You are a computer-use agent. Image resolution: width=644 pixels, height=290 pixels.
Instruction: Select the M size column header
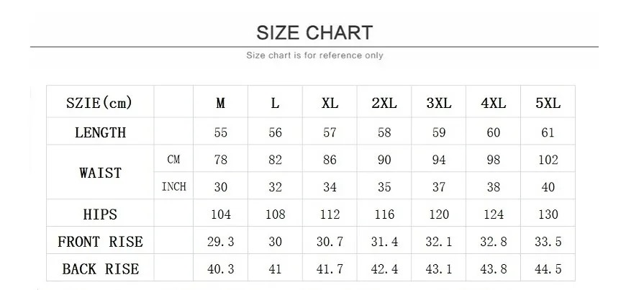221,104
